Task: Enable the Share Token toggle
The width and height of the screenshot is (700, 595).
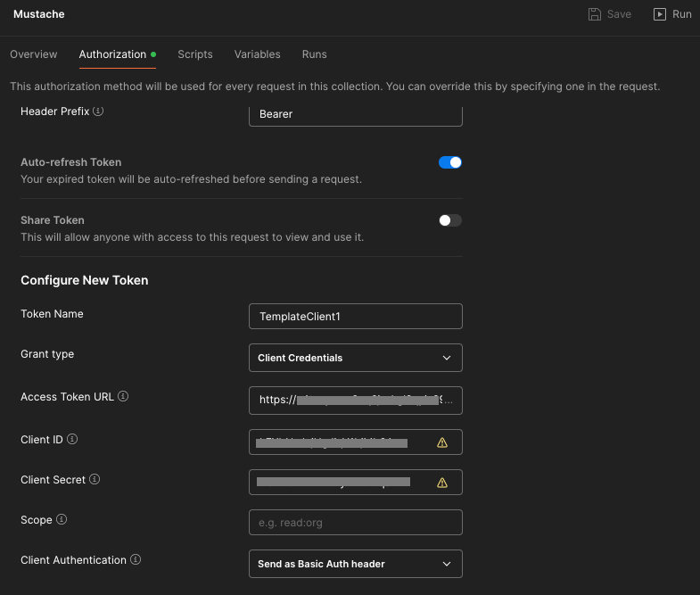Action: [x=450, y=220]
